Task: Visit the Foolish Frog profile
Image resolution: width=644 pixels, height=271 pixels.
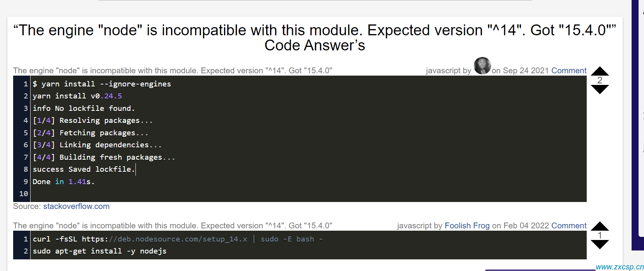Action: (467, 226)
